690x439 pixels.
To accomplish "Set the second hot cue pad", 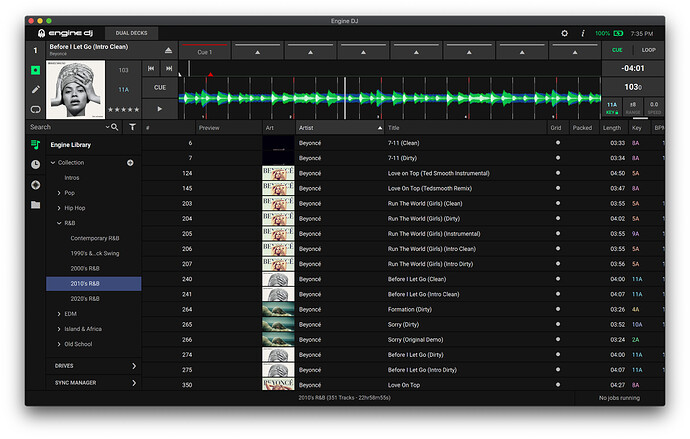I will pos(257,51).
